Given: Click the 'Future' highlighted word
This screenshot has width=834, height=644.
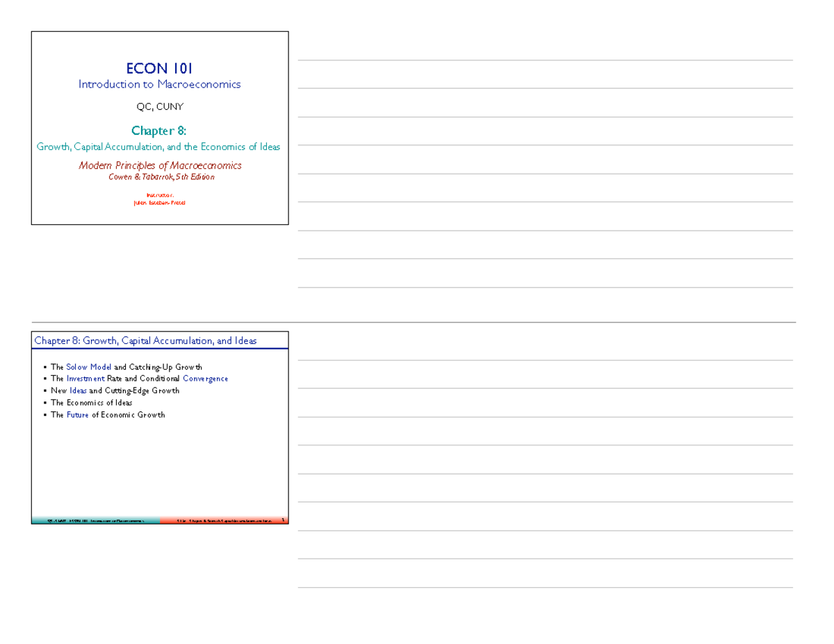Looking at the screenshot, I should (x=78, y=415).
